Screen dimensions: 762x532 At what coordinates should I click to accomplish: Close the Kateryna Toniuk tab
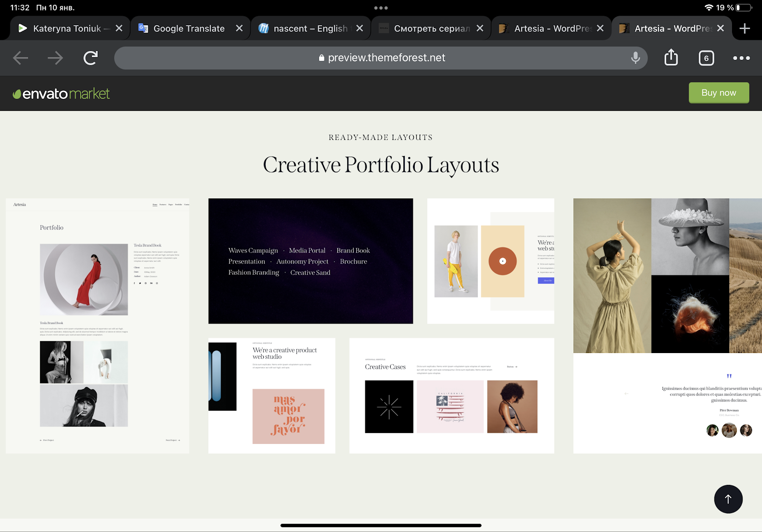(119, 29)
